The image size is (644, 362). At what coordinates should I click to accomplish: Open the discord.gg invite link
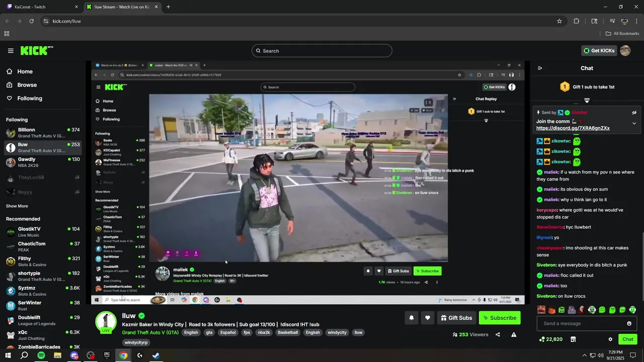[x=573, y=128]
